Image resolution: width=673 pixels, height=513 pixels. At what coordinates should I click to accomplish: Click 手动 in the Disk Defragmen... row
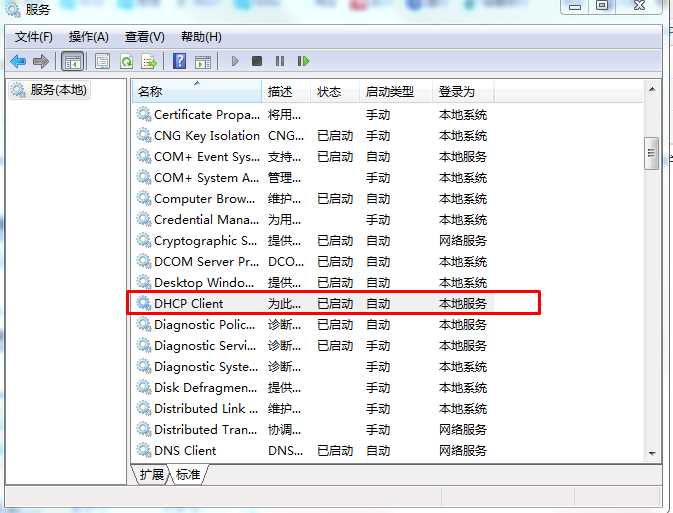pos(378,388)
